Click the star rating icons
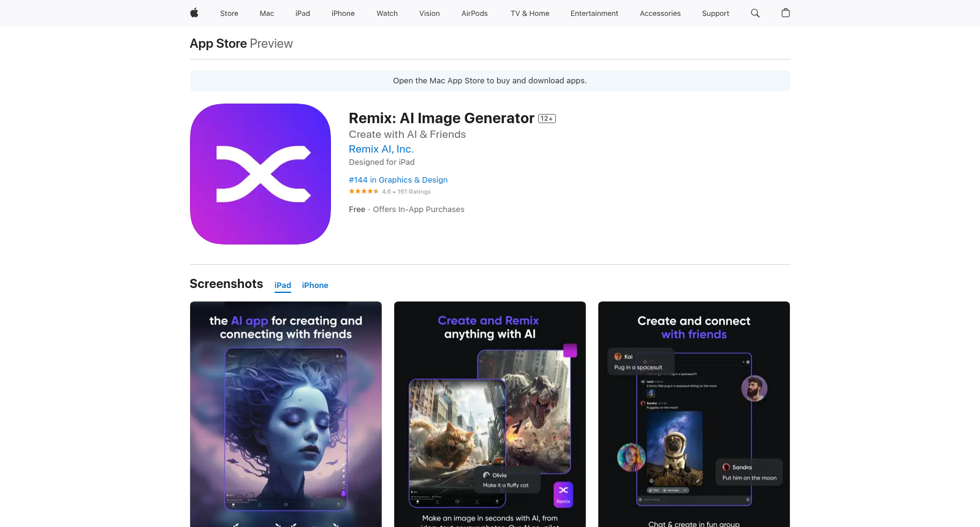Screen dimensions: 980x527 (364, 191)
